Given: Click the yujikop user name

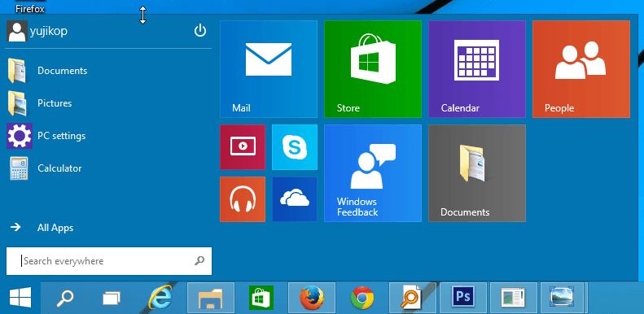Looking at the screenshot, I should [x=49, y=31].
